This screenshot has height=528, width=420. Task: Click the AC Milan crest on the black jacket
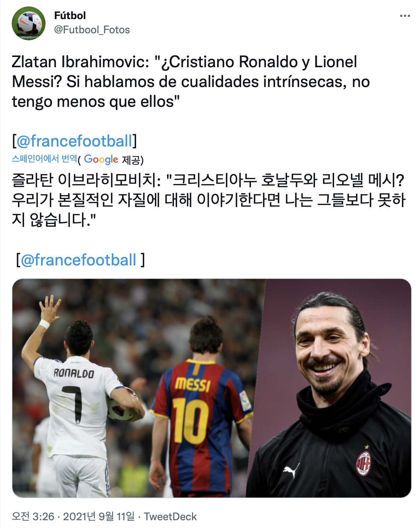click(x=363, y=463)
